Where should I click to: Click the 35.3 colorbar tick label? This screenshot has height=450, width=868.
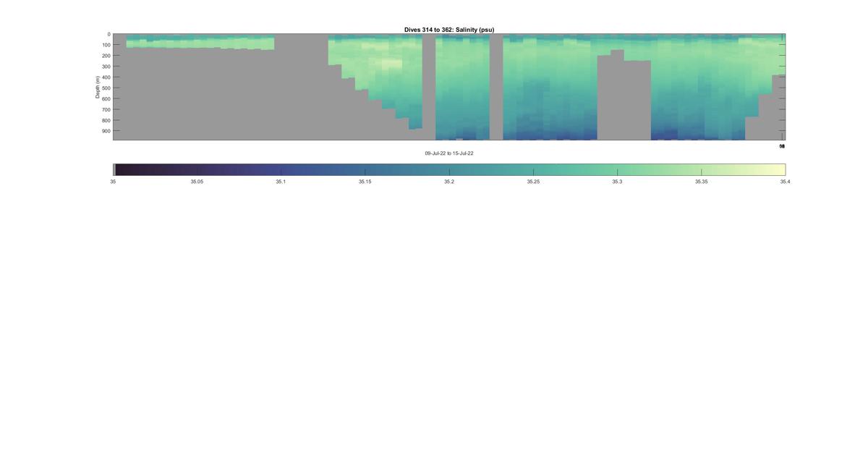tap(617, 182)
